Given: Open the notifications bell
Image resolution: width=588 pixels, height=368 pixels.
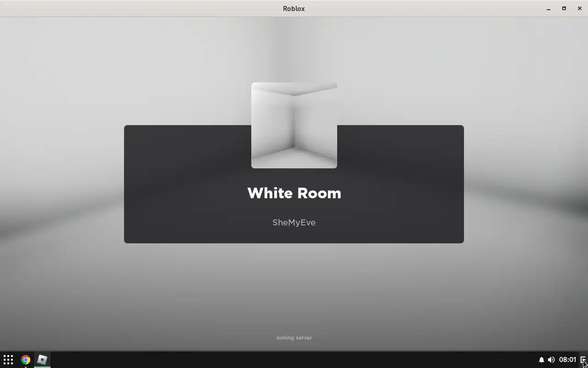Looking at the screenshot, I should tap(541, 360).
